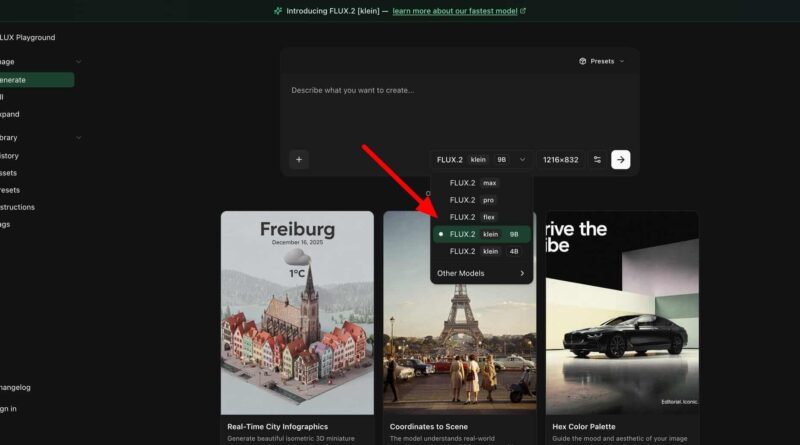The image size is (800, 445).
Task: Collapse the FLUX.2 klein model dropdown
Action: coord(481,159)
